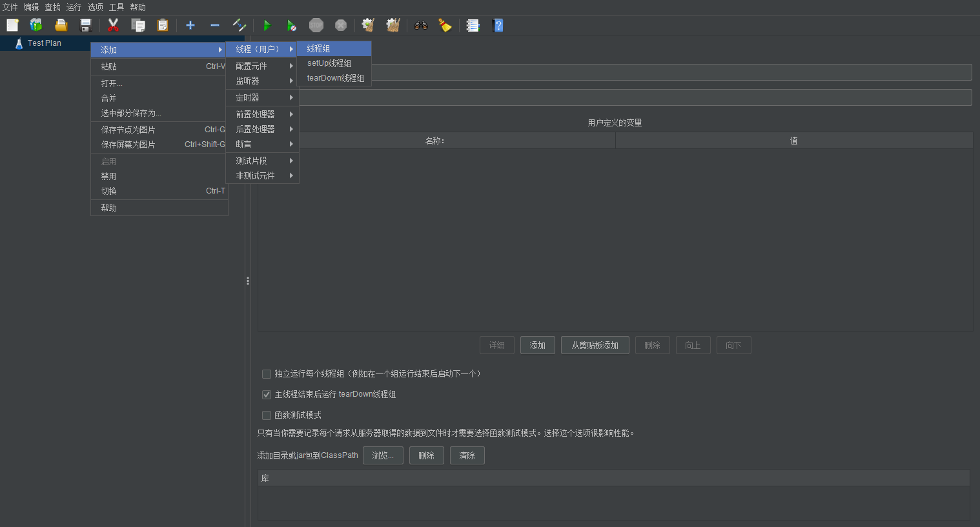This screenshot has height=527, width=980.
Task: Click the Paste clipboard icon
Action: tap(163, 25)
